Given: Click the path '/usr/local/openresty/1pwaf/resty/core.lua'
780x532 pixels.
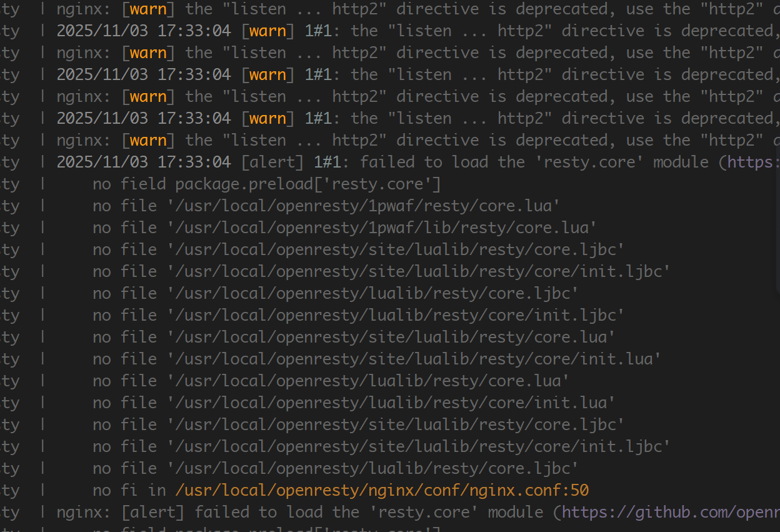Looking at the screenshot, I should (x=363, y=206).
